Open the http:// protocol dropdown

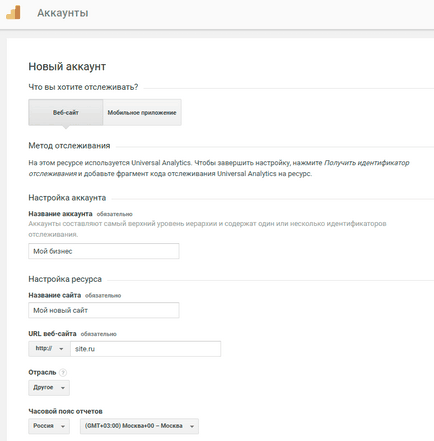click(49, 349)
